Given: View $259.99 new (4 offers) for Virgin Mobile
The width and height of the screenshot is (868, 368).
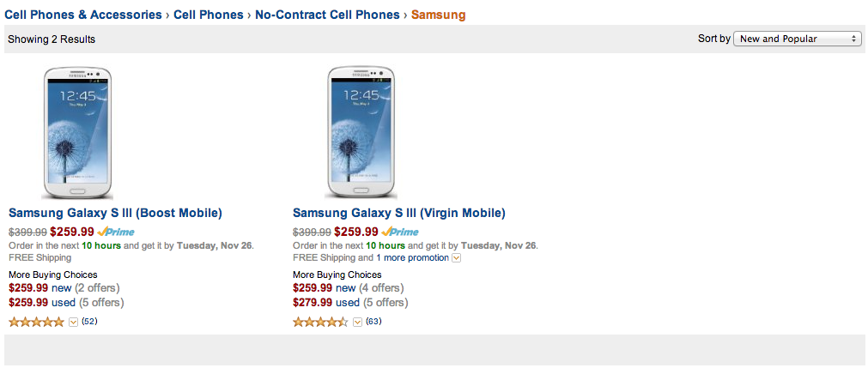Looking at the screenshot, I should 348,288.
